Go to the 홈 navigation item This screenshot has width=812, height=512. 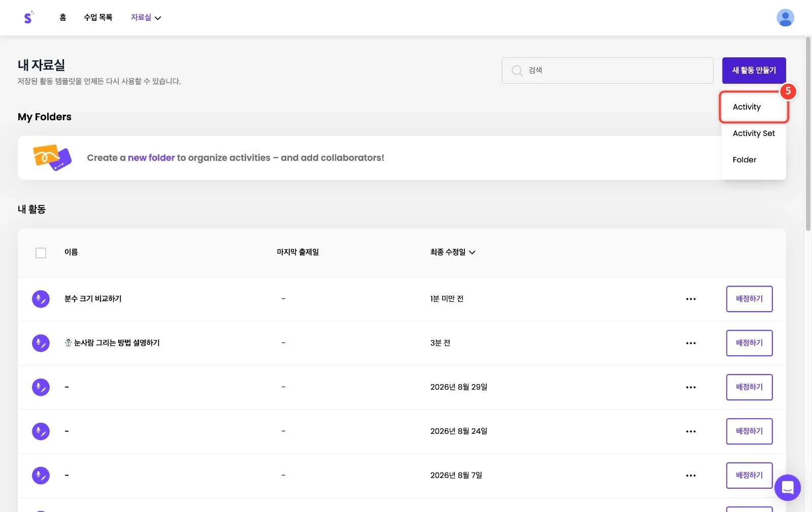pos(63,17)
